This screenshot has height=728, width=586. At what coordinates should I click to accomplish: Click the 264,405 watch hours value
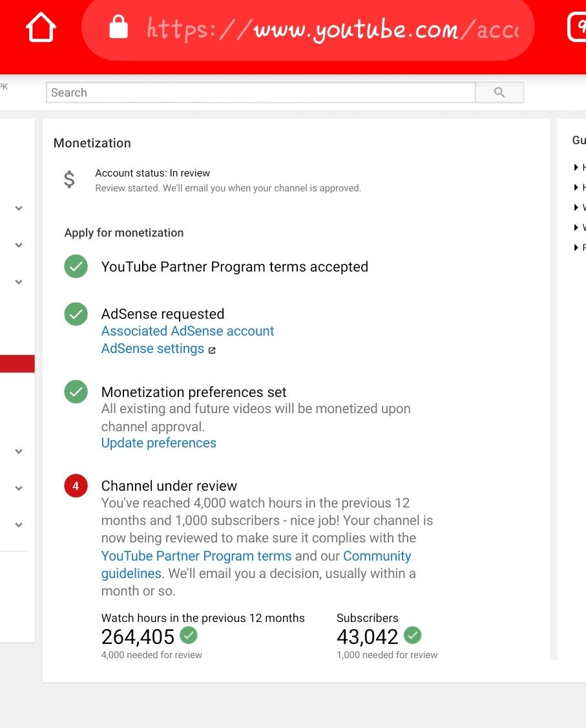138,637
